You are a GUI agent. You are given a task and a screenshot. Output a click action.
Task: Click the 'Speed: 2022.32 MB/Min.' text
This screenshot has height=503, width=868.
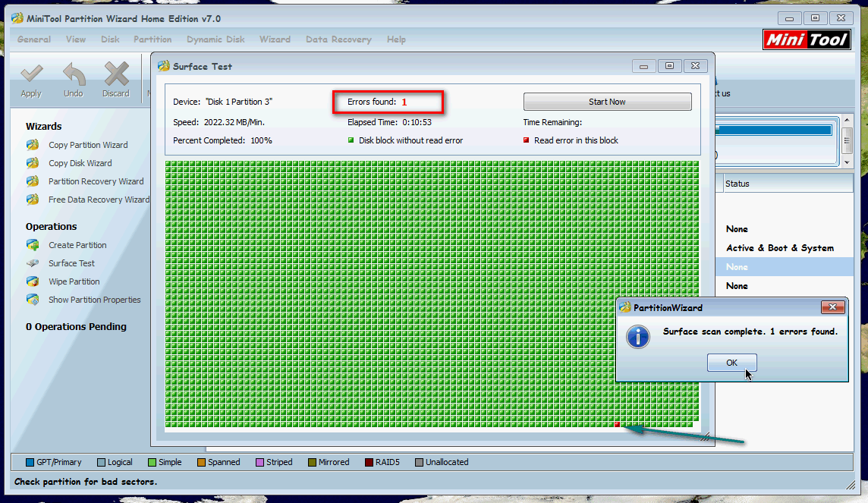click(x=219, y=122)
